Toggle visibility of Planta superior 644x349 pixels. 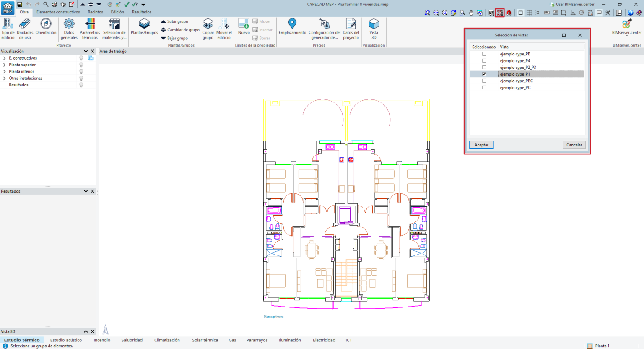(81, 65)
